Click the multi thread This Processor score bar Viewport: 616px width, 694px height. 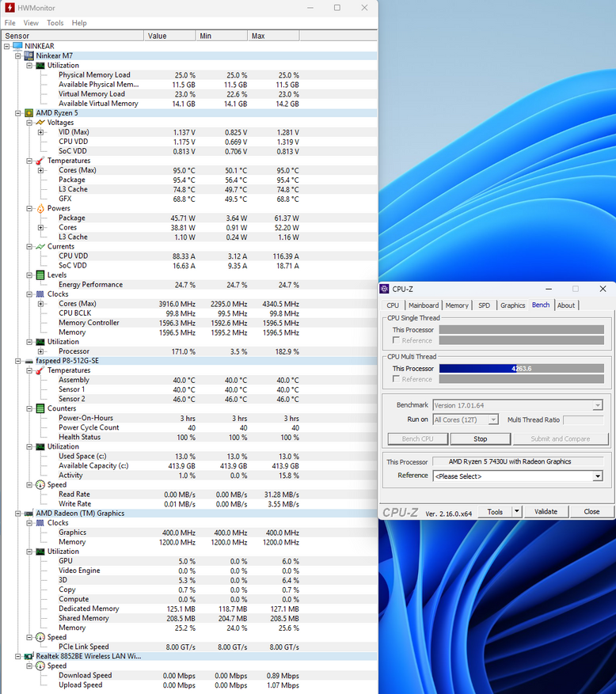pos(521,369)
